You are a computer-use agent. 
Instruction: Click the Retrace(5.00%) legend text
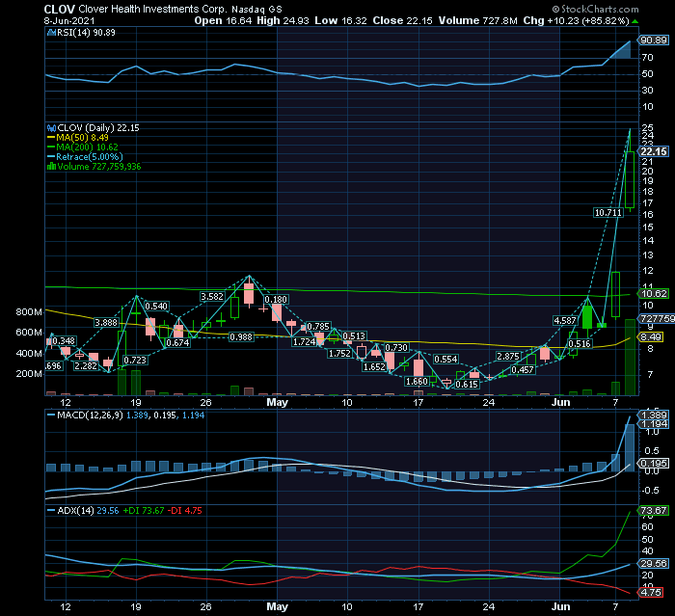90,157
